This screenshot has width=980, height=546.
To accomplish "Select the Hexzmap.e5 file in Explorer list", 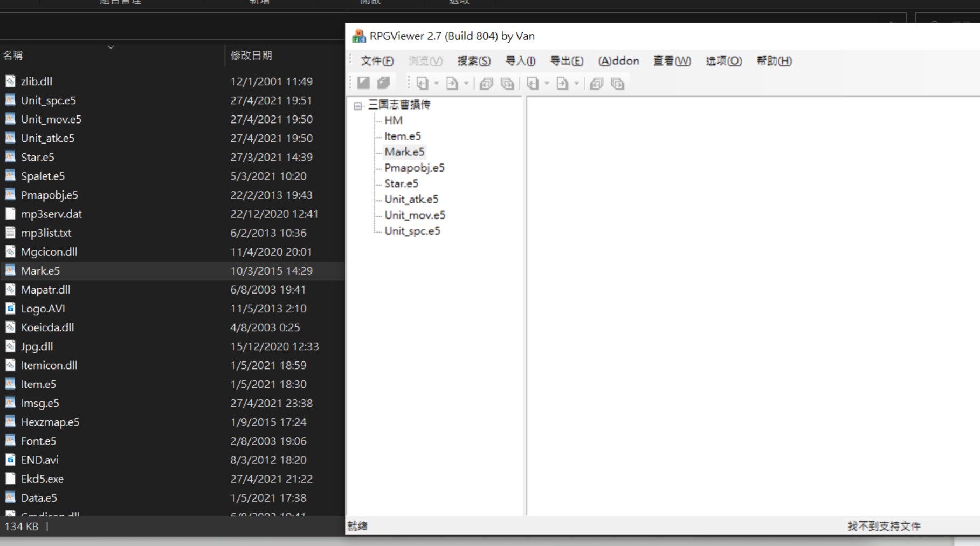I will (50, 422).
